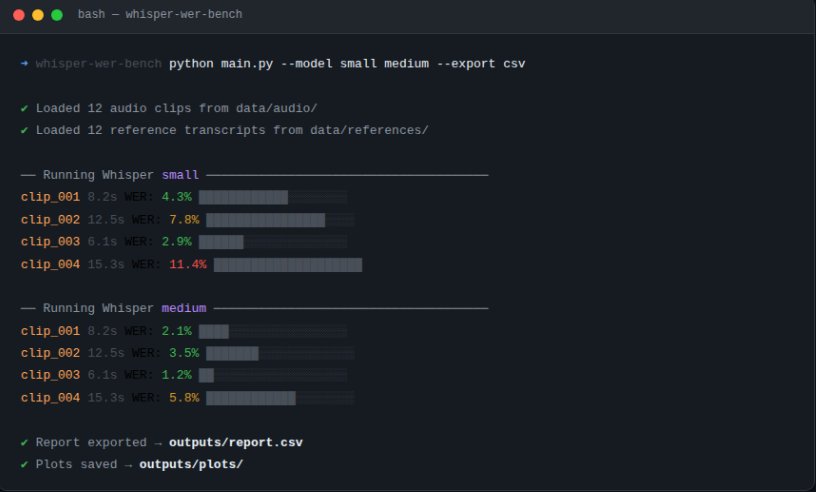Click the 'Running Whisper medium' section header
Image resolution: width=816 pixels, height=492 pixels.
(x=254, y=308)
